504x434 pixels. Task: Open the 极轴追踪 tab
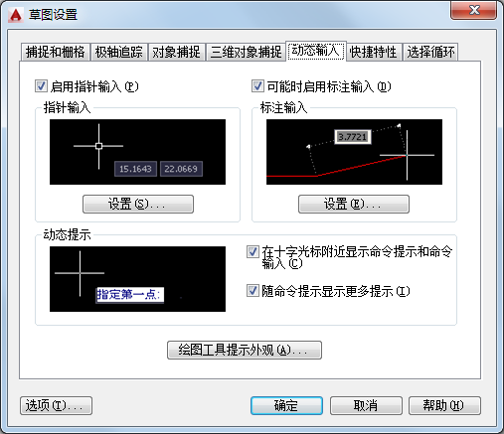(x=119, y=53)
